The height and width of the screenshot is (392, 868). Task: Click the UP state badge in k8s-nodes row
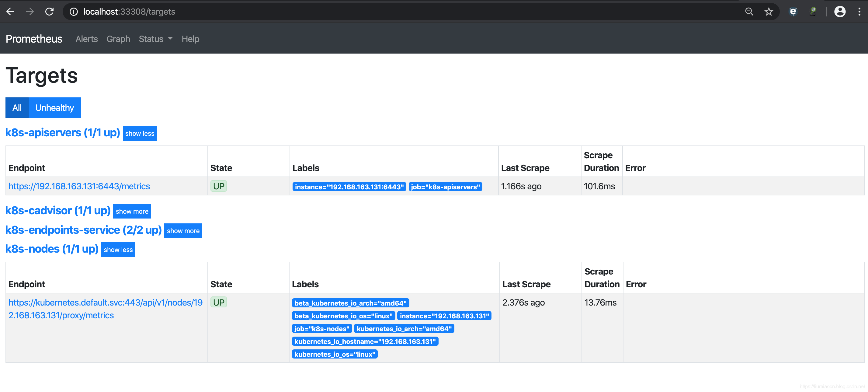coord(219,302)
